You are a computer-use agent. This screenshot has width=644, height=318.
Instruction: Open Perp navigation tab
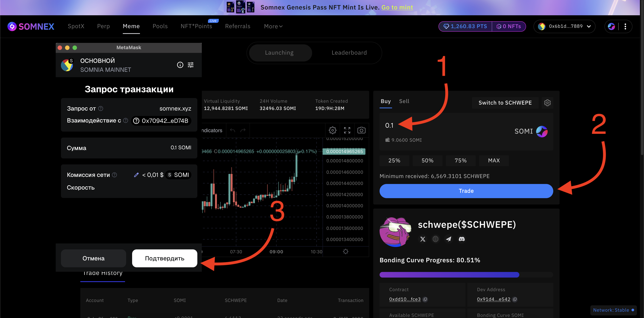click(x=103, y=26)
